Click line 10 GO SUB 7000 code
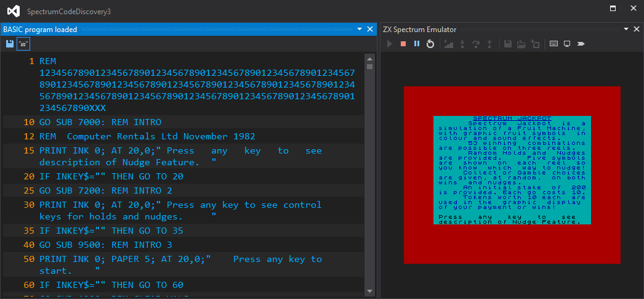This screenshot has width=644, height=299. pyautogui.click(x=100, y=122)
